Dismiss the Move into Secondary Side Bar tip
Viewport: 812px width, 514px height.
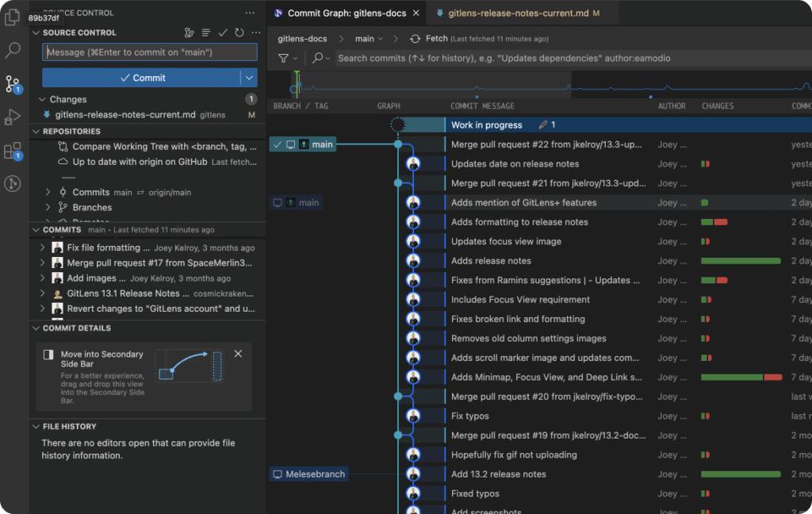pos(238,354)
